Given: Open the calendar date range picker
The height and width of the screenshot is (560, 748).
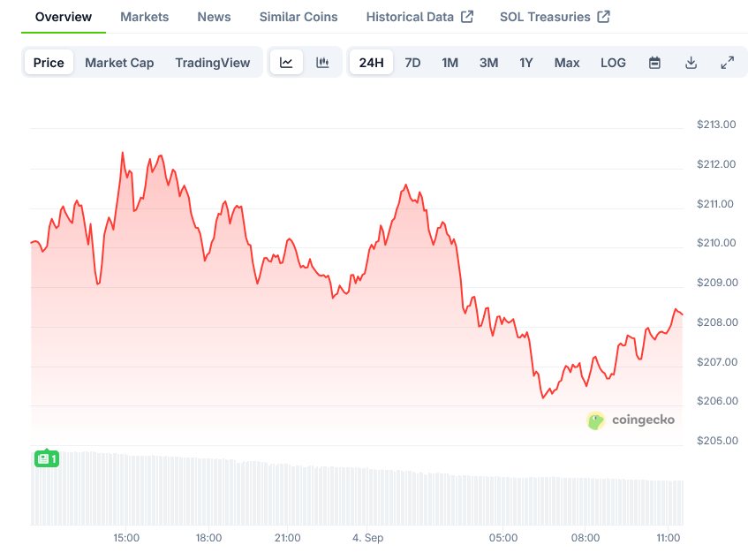Looking at the screenshot, I should pyautogui.click(x=654, y=63).
